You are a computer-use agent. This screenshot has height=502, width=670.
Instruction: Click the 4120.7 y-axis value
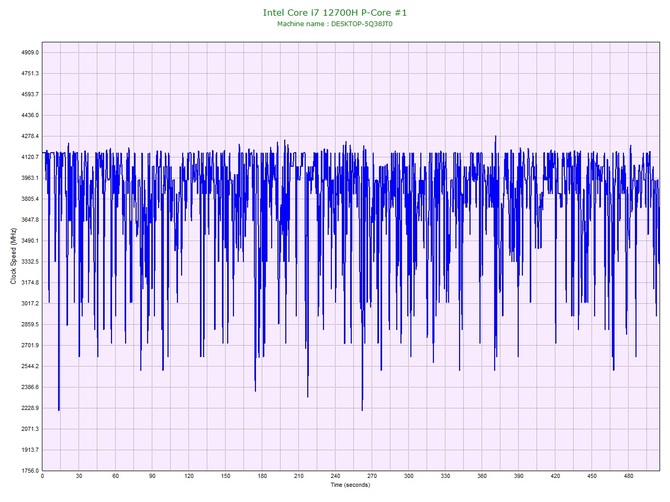tap(30, 157)
